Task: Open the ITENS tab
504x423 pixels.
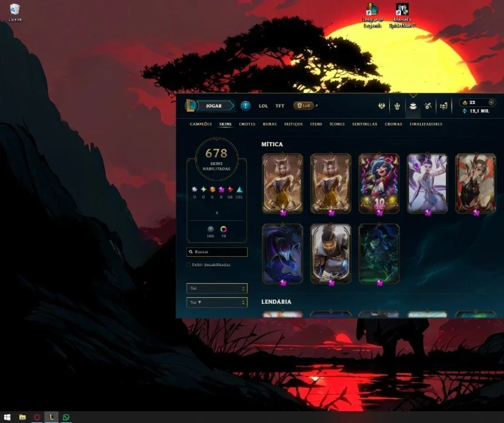Action: [316, 124]
